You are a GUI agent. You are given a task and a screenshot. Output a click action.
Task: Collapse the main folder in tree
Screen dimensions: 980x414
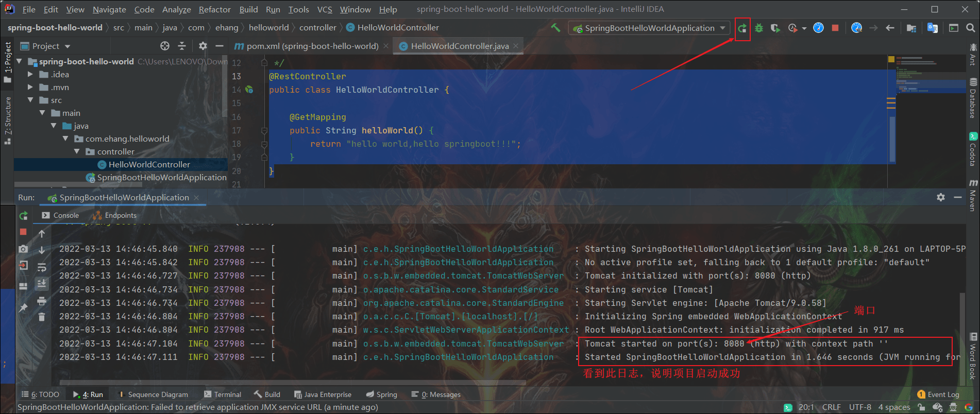(x=42, y=113)
